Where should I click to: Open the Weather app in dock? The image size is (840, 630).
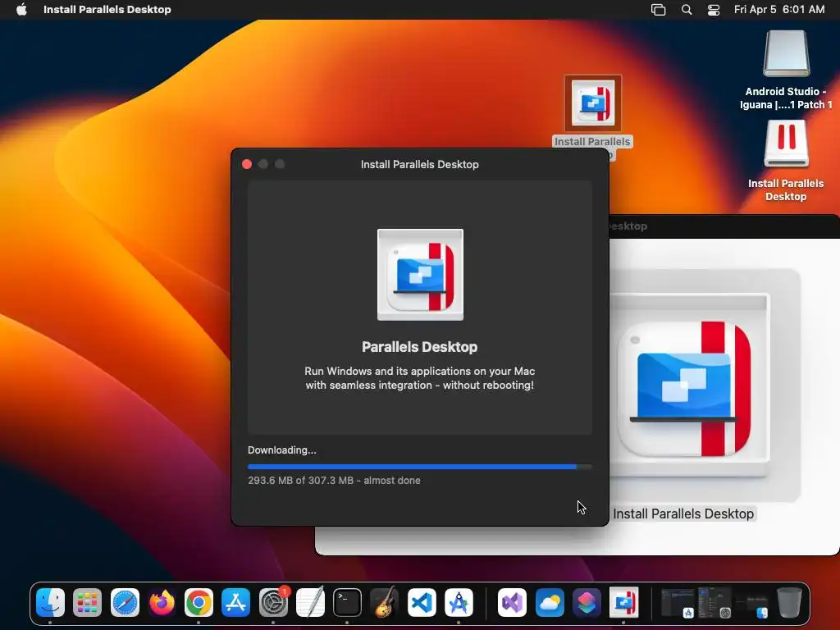click(x=550, y=602)
